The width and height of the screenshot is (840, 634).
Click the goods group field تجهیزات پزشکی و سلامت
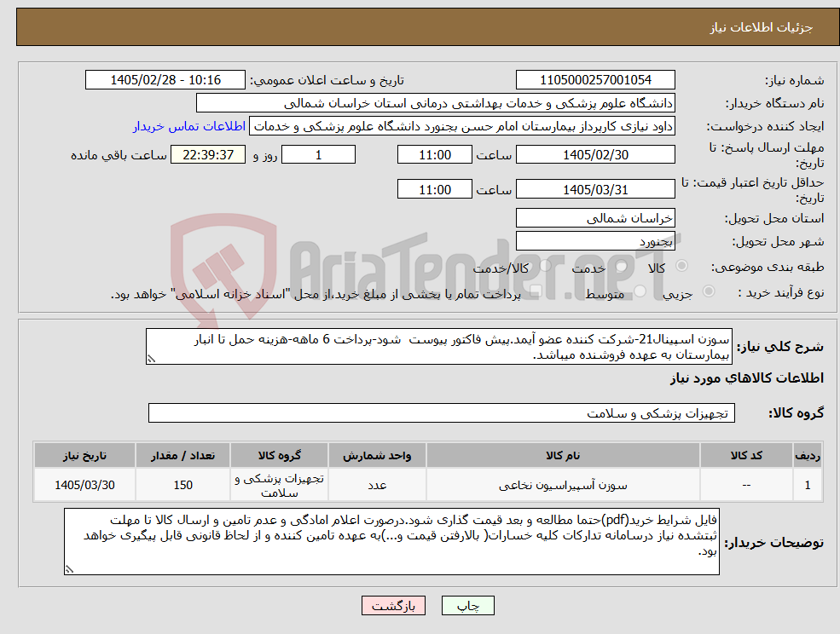click(442, 412)
